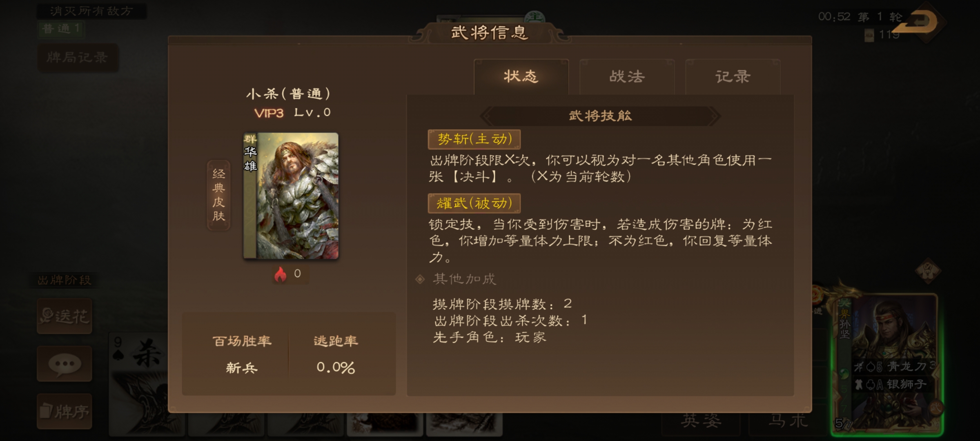Open the chat speech bubble button
The height and width of the screenshot is (441, 980).
tap(65, 364)
